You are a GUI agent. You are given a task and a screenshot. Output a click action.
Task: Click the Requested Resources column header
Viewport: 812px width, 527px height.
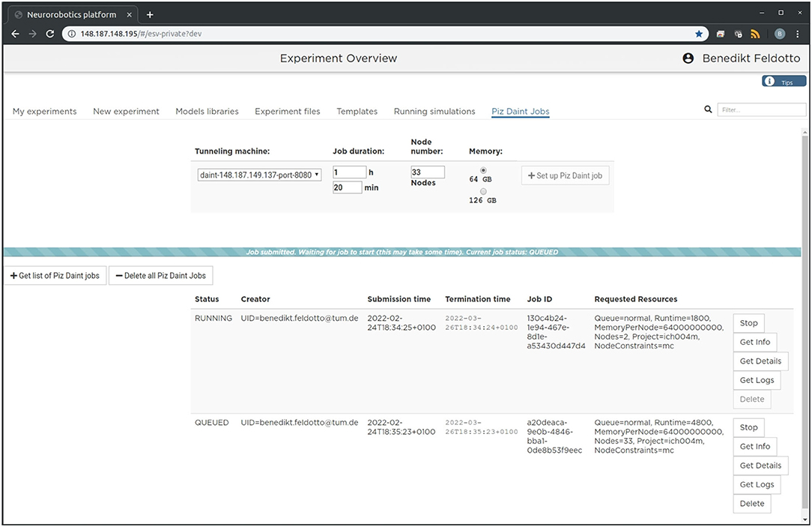coord(635,299)
